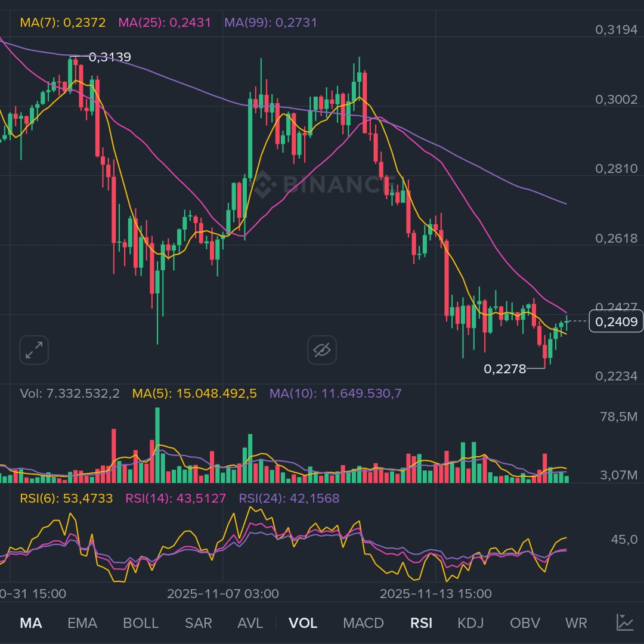Select the KDJ indicator
Viewport: 644px width, 644px height.
470,623
